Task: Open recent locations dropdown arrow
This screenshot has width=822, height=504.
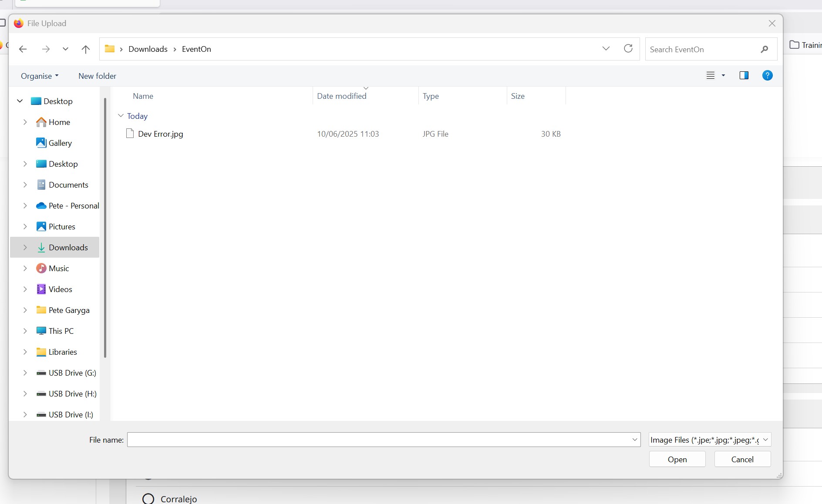Action: (65, 49)
